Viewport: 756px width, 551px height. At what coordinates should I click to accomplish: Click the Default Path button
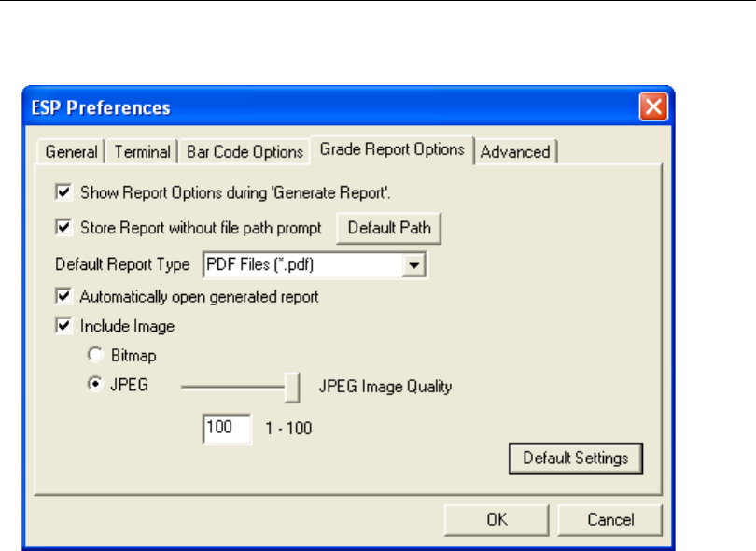pos(388,227)
